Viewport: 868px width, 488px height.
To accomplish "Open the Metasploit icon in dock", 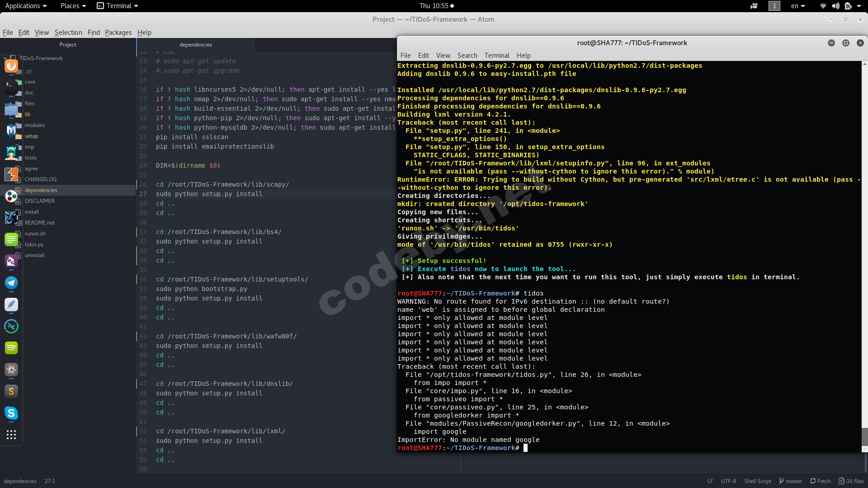I will coord(11,131).
